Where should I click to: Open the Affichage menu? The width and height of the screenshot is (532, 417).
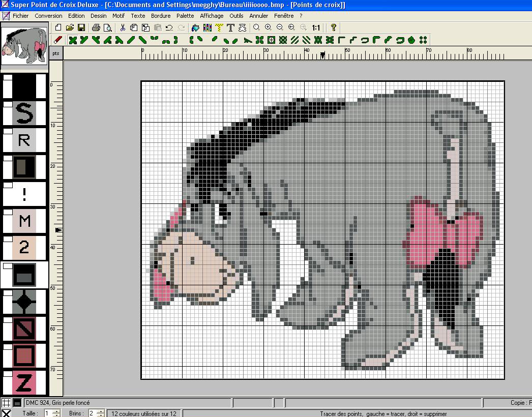pyautogui.click(x=212, y=16)
